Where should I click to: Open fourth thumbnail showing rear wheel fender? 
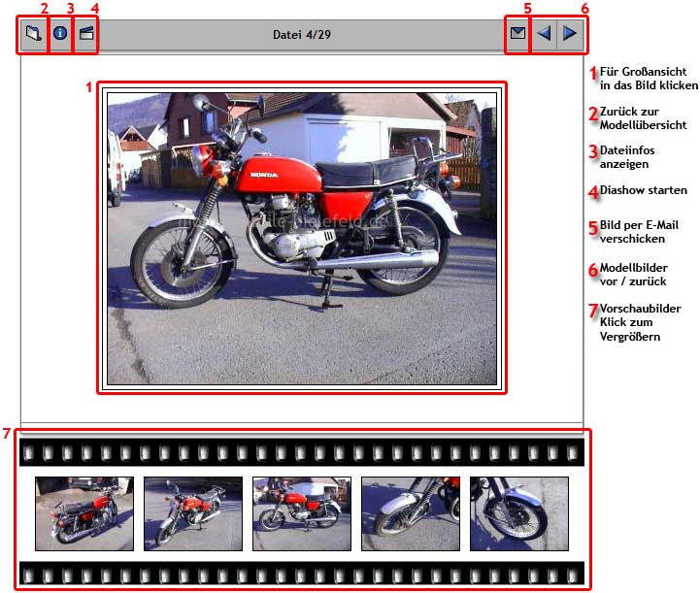click(x=411, y=513)
